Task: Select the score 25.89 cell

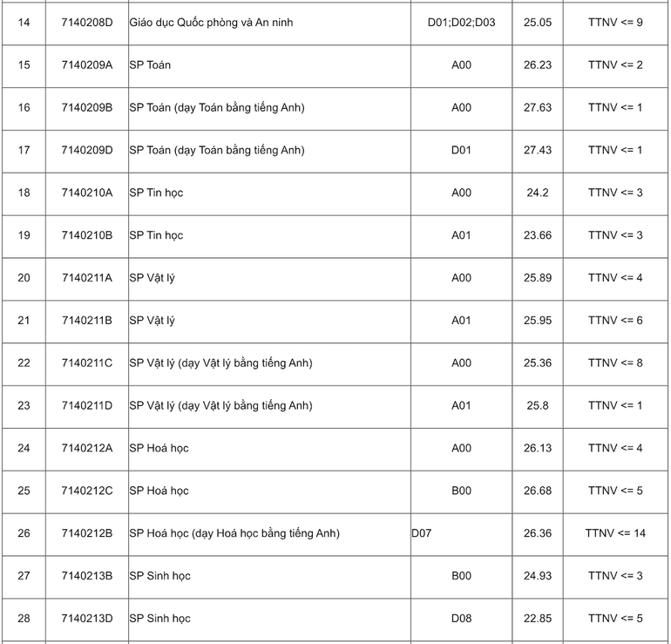Action: tap(538, 278)
